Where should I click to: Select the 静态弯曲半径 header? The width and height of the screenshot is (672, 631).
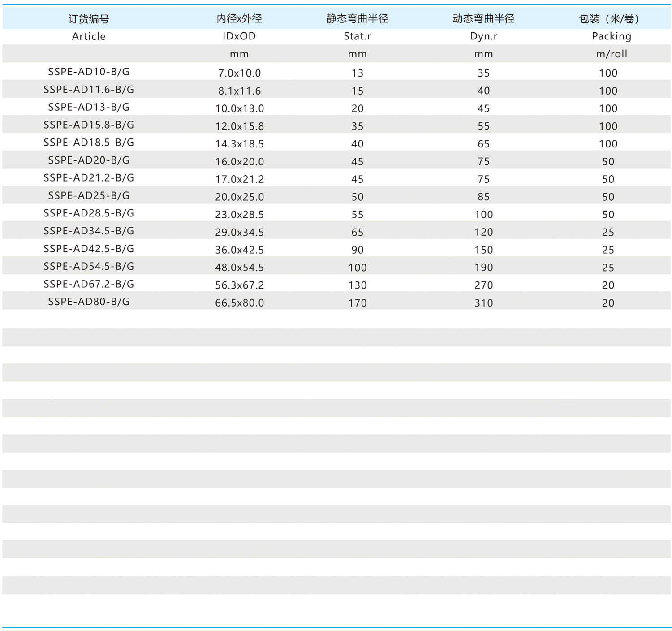point(357,19)
